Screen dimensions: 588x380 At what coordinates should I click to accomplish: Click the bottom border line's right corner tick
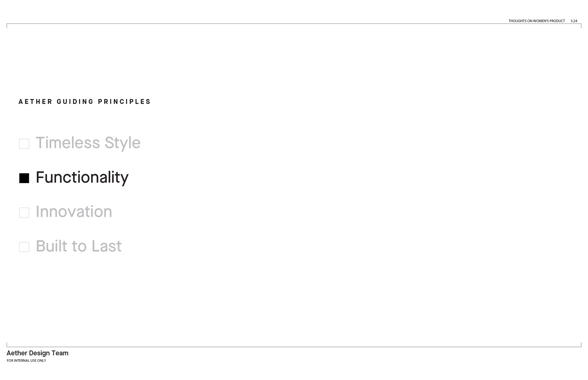coord(581,345)
